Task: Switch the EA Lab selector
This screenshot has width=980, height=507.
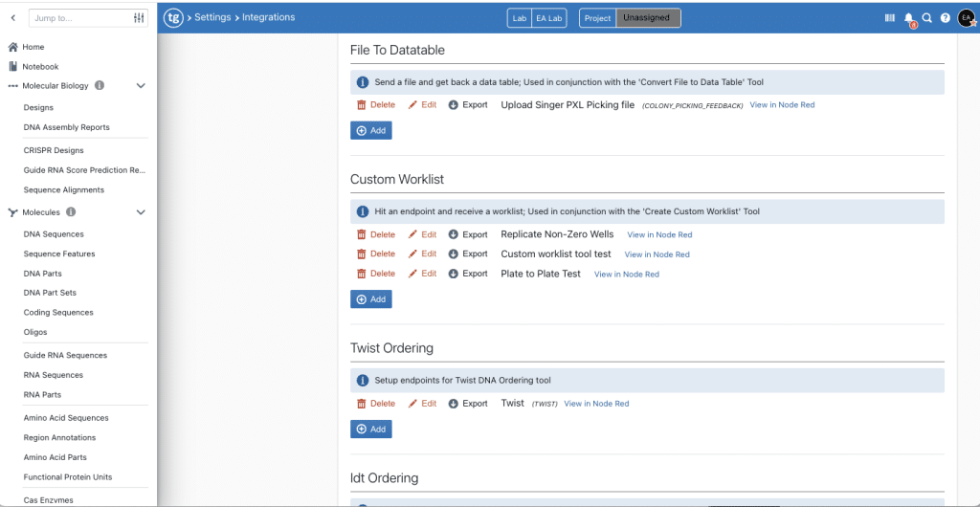Action: 547,18
